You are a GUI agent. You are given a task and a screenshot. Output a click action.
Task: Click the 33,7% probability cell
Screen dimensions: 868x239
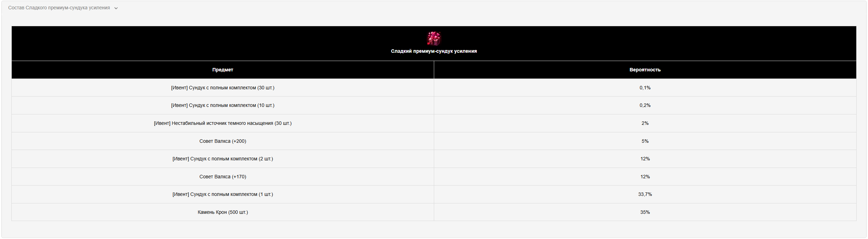[645, 194]
